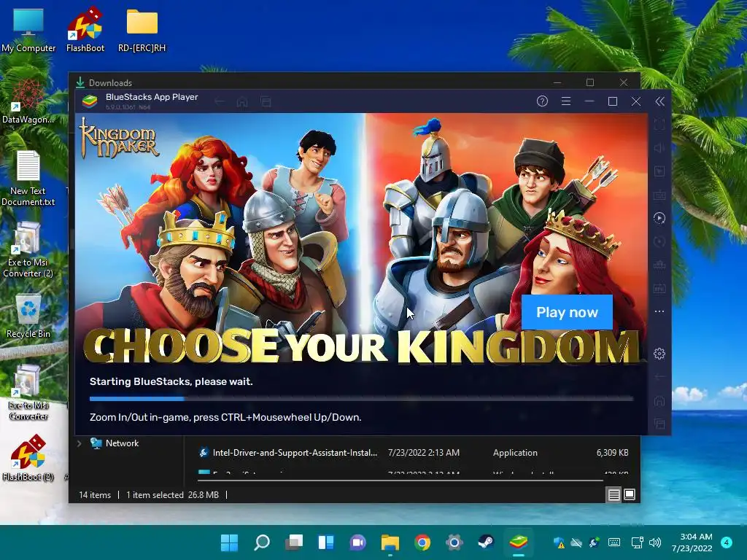
Task: Click the Starting BlueStacks progress bar
Action: pos(362,399)
